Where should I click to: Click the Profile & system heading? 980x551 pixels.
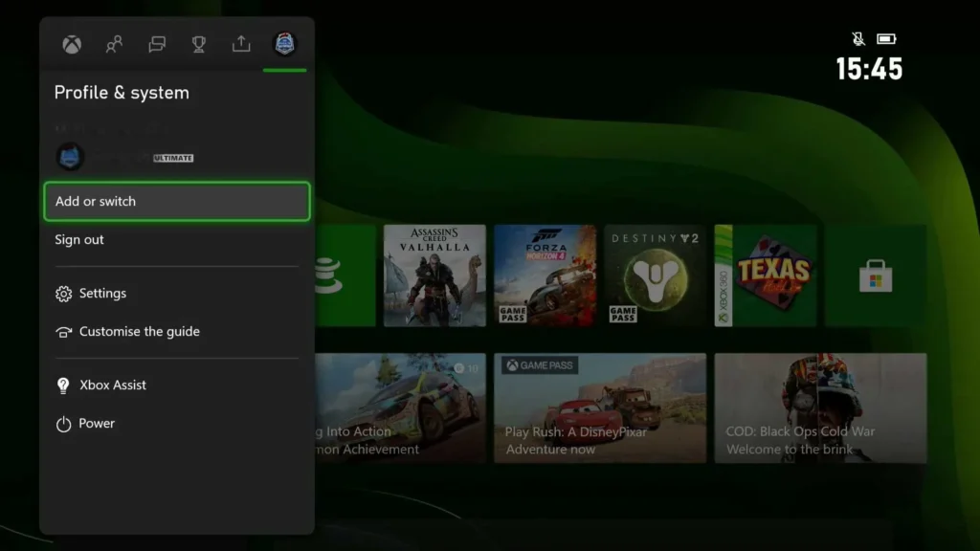click(122, 93)
